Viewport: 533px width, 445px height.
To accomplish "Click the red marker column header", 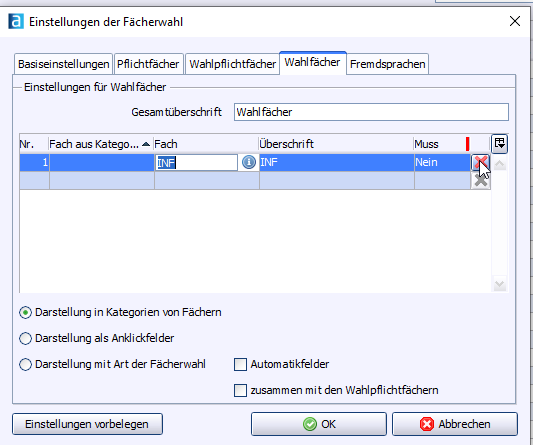I will click(468, 144).
